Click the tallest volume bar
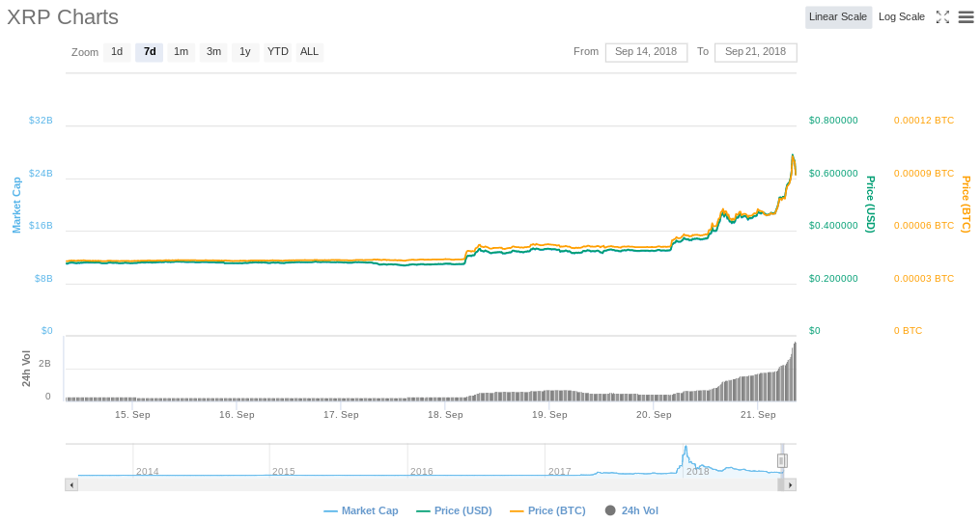 (x=795, y=372)
